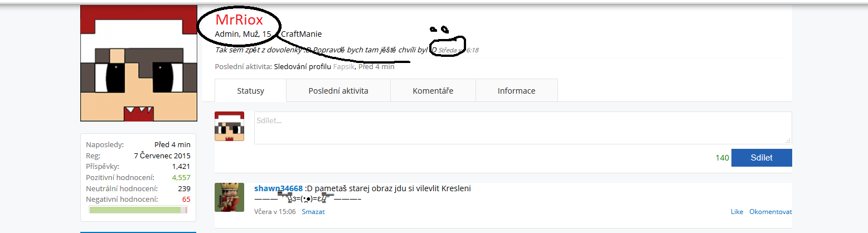Click the 4,557 positive ratings number
This screenshot has width=868, height=233.
pyautogui.click(x=181, y=177)
